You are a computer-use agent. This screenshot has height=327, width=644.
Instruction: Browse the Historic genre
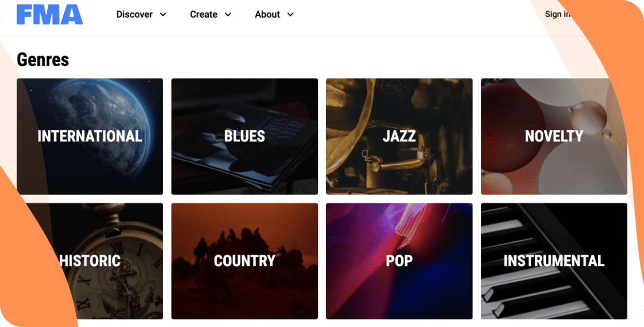coord(89,261)
